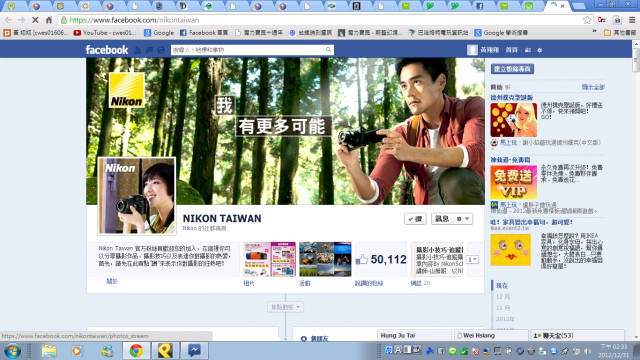Click the extension icon beside the star
This screenshot has width=640, height=360.
pos(602,20)
